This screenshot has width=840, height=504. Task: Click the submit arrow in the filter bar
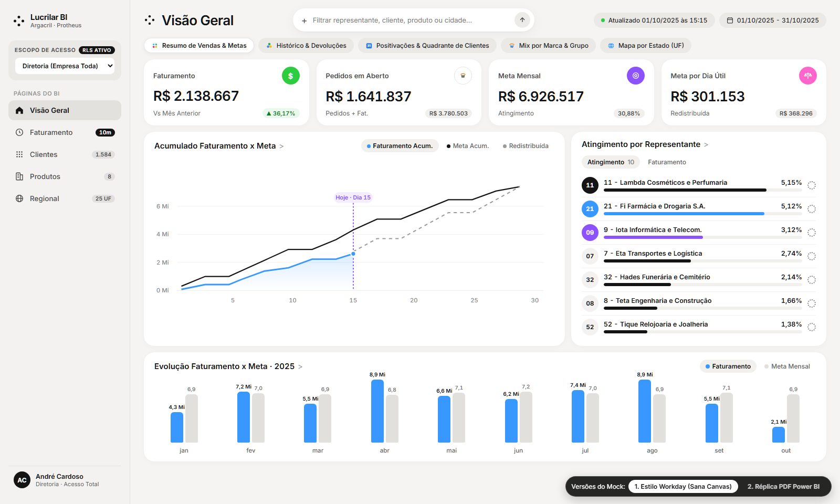(522, 20)
